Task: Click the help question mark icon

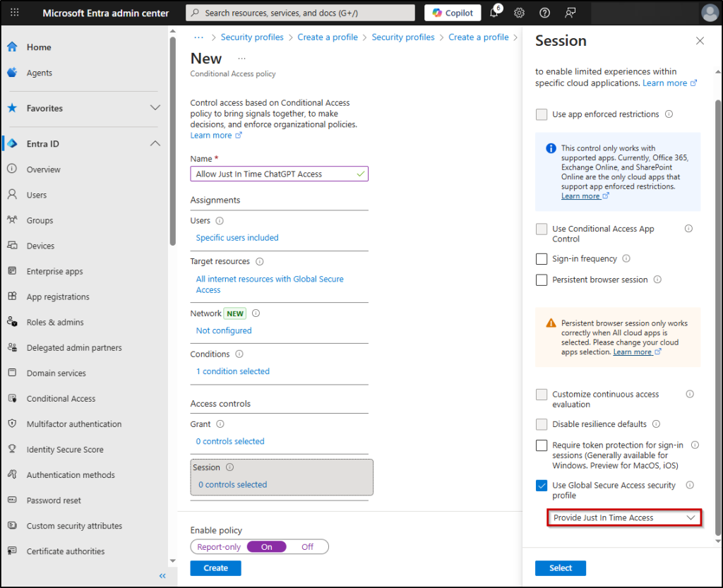Action: click(544, 13)
